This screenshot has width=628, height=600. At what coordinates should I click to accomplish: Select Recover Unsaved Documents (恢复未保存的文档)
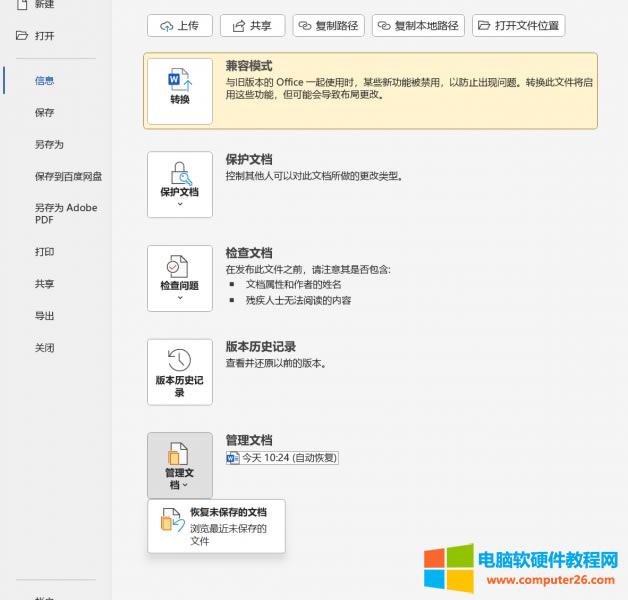[216, 526]
